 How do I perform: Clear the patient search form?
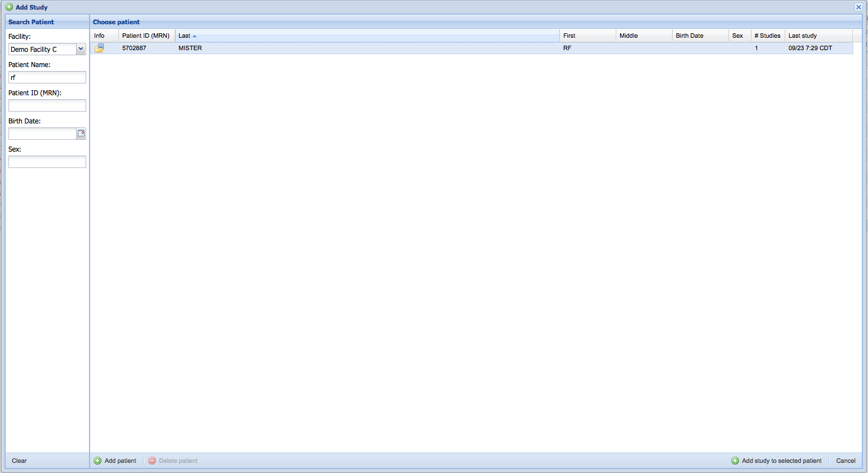19,461
